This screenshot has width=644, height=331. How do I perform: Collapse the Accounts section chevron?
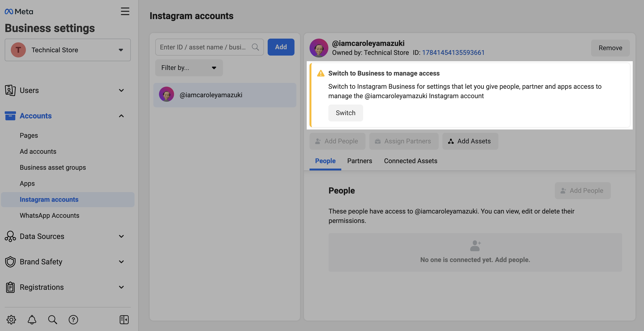(x=121, y=116)
